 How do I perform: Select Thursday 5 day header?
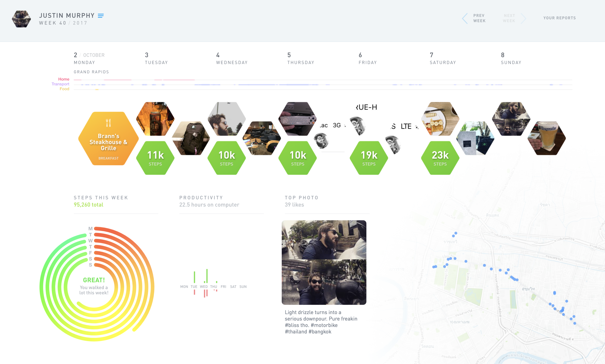point(301,58)
